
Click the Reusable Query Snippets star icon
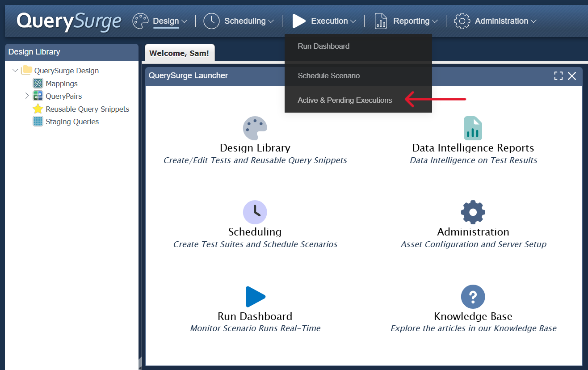[38, 109]
